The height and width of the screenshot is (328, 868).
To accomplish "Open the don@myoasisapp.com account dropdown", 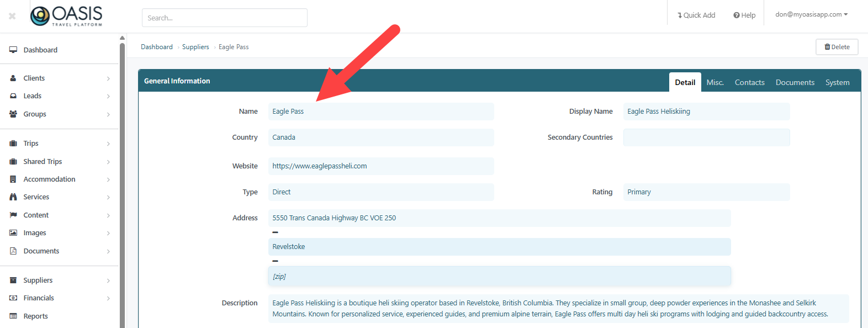I will [811, 14].
